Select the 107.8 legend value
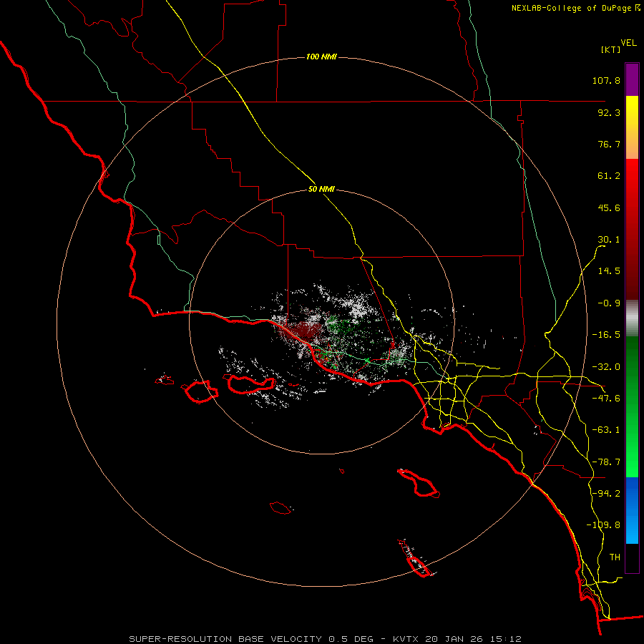Viewport: 644px width, 644px height. (x=606, y=80)
